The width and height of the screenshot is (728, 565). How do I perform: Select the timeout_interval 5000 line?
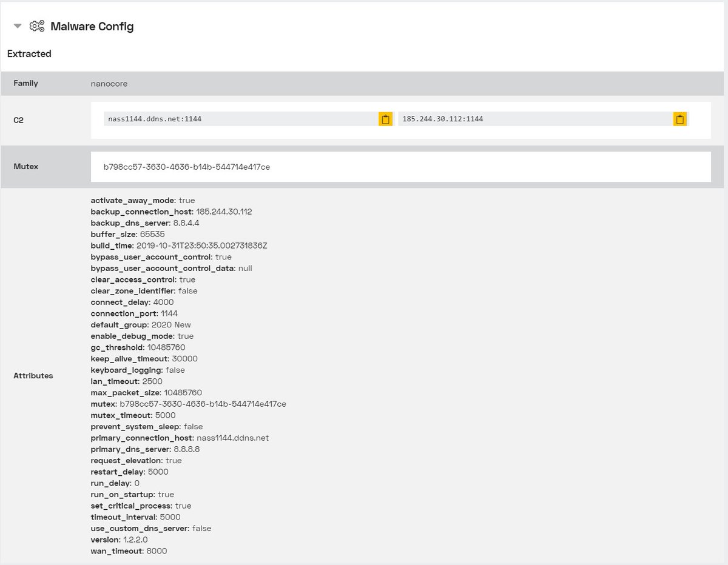(136, 517)
